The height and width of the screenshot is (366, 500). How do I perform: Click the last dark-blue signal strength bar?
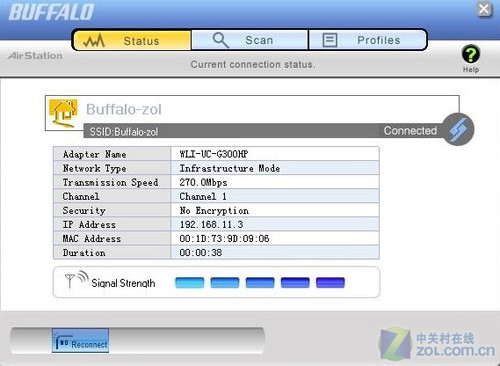tap(330, 283)
